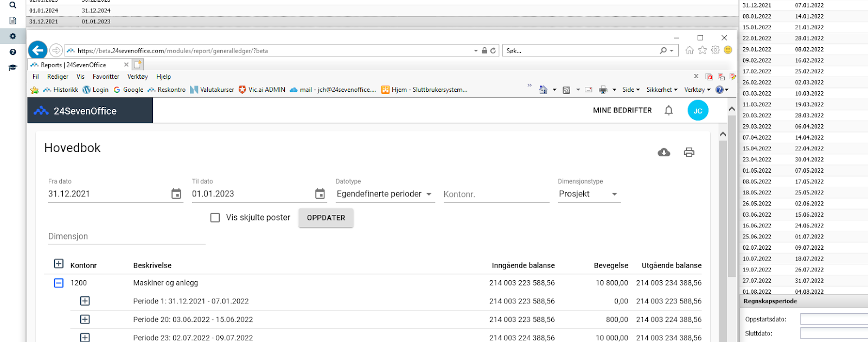This screenshot has width=868, height=342.
Task: Expand Periode 20: 03.06.2022 - 15.06.2022
Action: [85, 319]
